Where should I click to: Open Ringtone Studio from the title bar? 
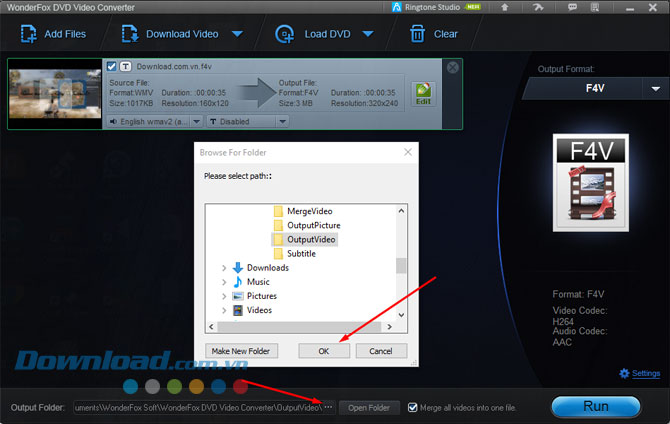click(436, 7)
